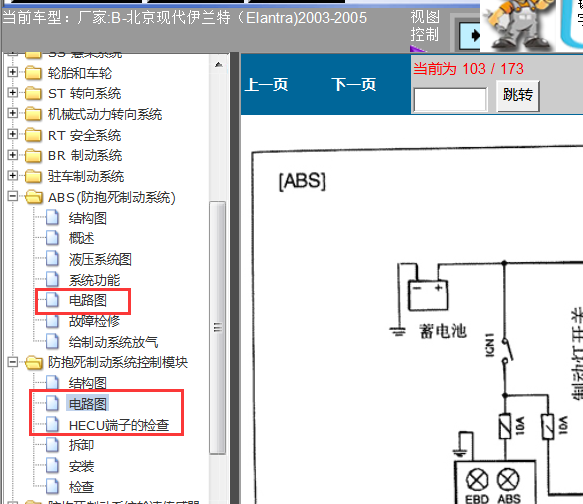Viewport: 583px width, 504px height.
Task: Click the 驻车制动系统 folder icon
Action: (33, 176)
